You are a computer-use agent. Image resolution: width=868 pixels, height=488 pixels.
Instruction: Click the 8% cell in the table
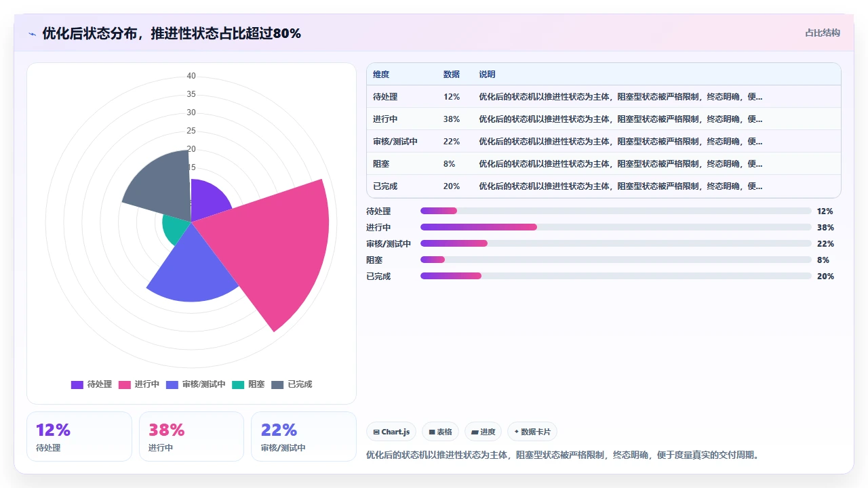point(450,164)
